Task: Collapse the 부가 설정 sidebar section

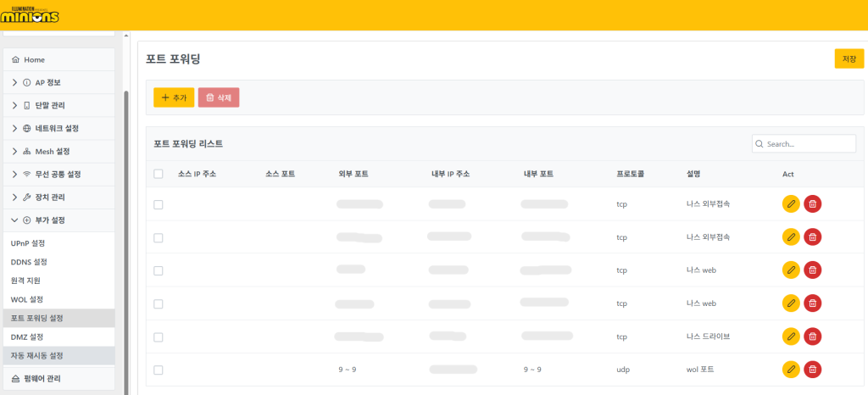Action: point(15,220)
